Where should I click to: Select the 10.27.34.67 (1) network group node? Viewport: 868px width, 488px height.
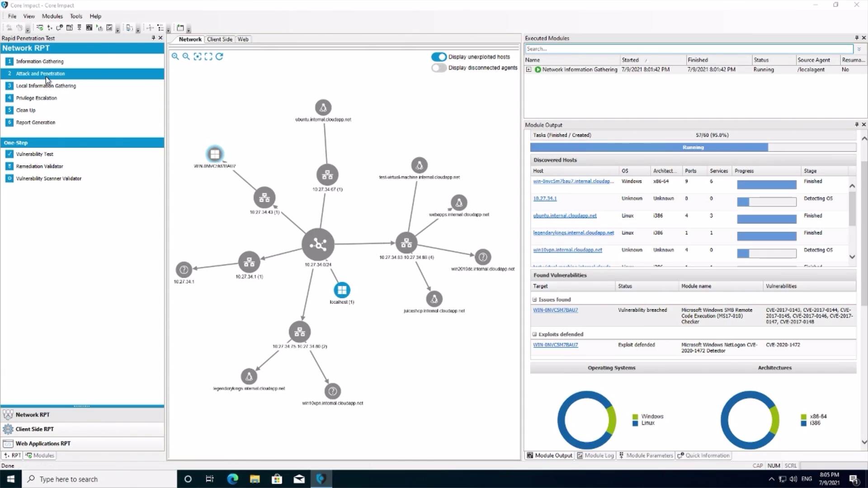tap(327, 175)
